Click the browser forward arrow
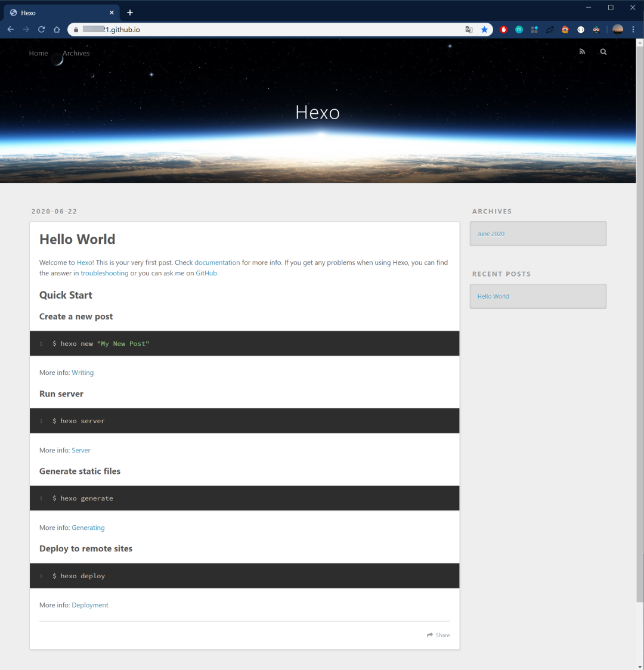Screen dimensions: 644x670 click(x=26, y=29)
